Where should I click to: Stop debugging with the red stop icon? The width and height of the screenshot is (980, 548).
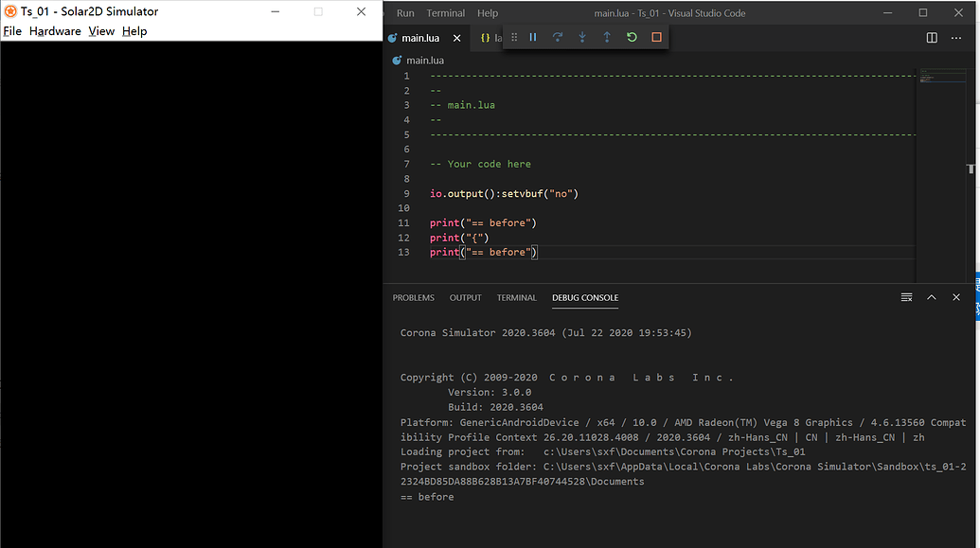655,37
